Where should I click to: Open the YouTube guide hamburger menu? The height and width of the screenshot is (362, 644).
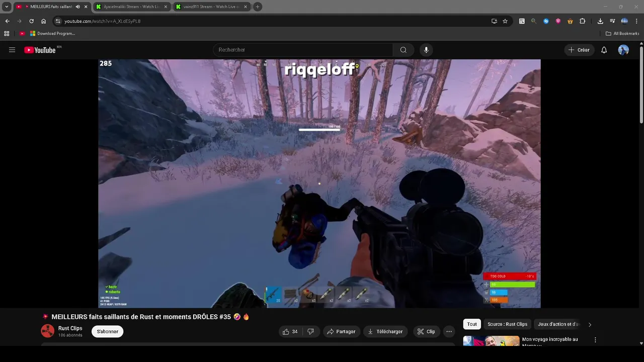click(x=12, y=50)
